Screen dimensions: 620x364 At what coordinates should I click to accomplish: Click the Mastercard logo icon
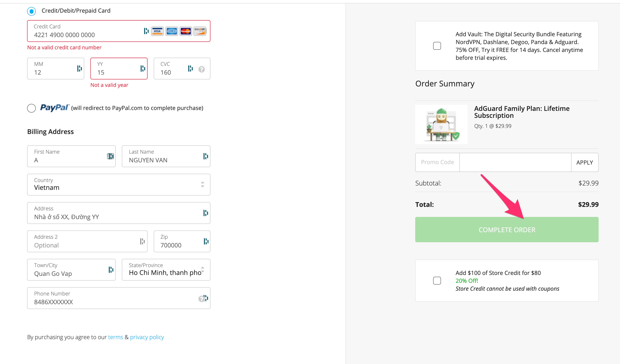coord(186,31)
